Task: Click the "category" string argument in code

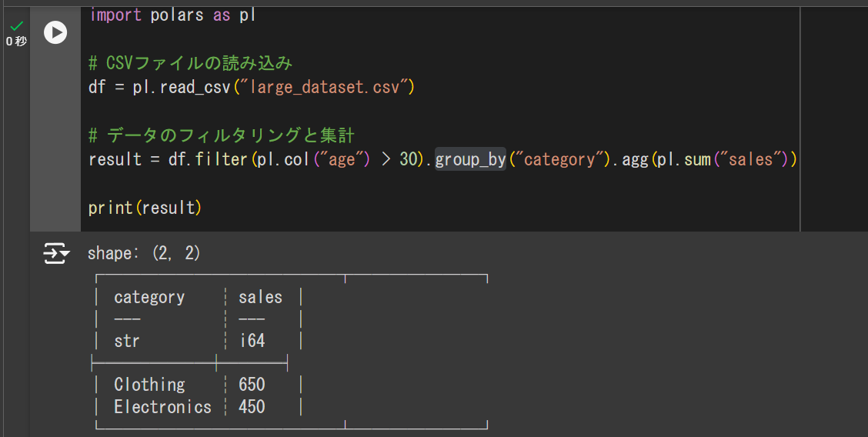Action: coord(560,160)
